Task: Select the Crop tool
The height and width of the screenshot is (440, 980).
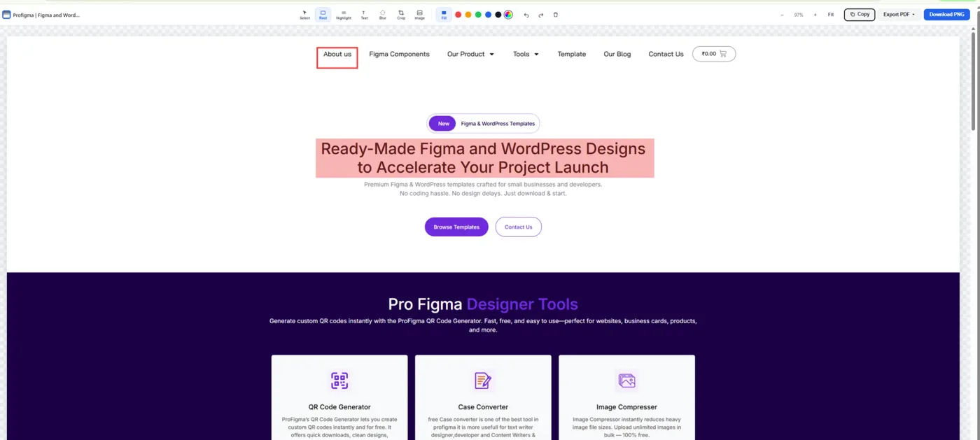Action: pos(401,14)
